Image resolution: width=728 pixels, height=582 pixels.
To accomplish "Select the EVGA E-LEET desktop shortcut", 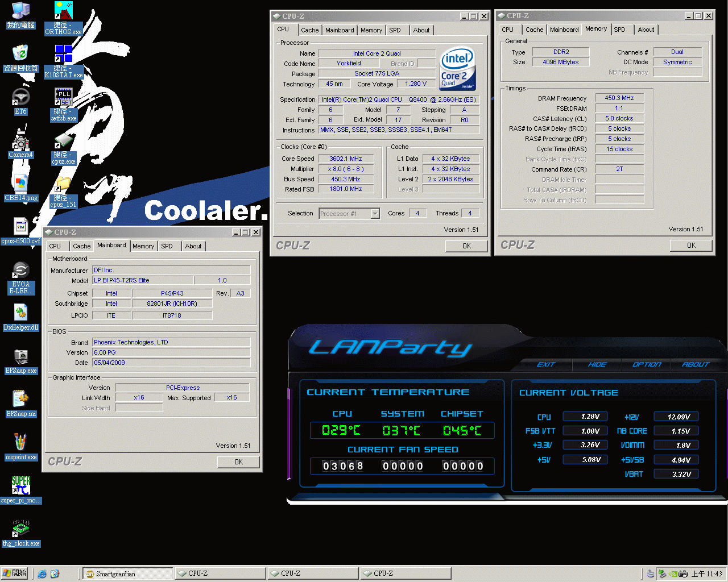I will tap(21, 278).
